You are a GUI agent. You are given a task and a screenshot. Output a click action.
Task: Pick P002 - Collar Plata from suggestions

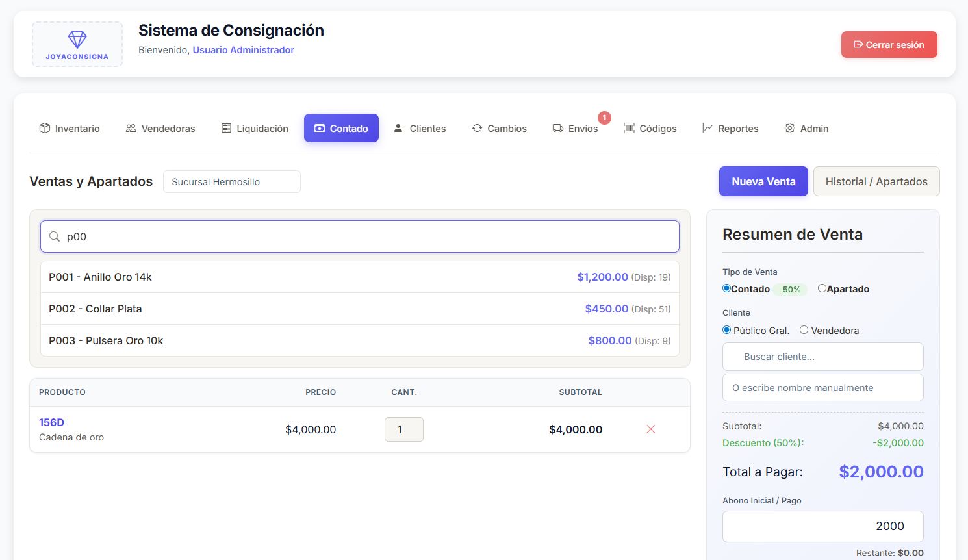[x=360, y=309]
